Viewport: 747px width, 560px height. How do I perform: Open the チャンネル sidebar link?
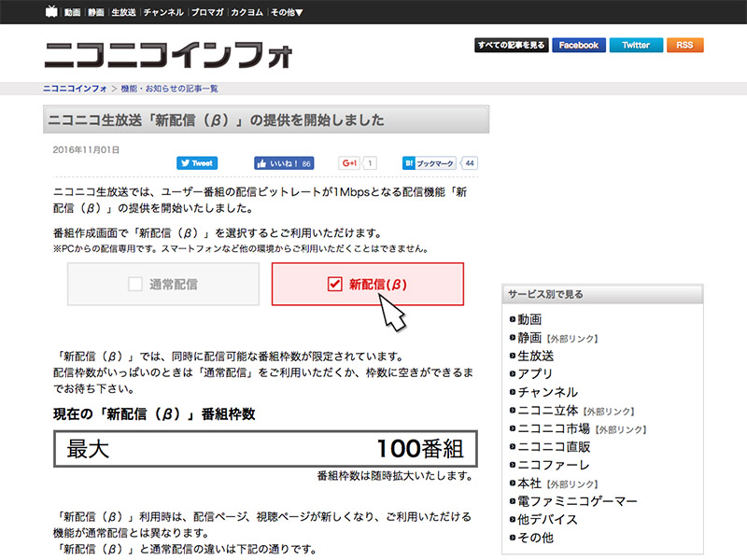click(548, 392)
